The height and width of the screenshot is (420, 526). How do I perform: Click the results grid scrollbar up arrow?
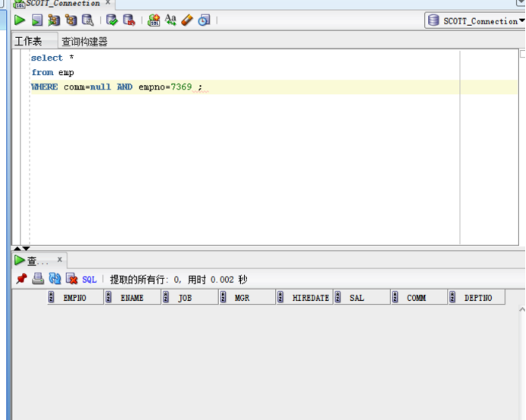(522, 310)
